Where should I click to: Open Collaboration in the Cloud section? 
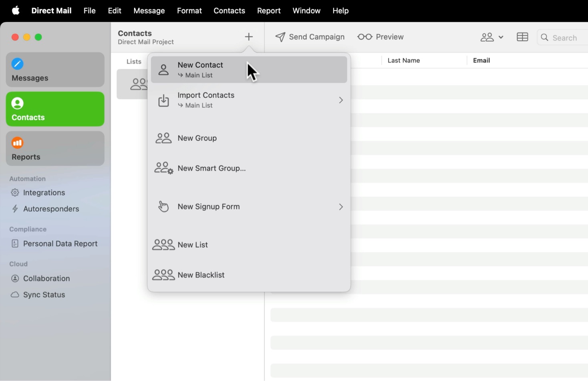[46, 279]
